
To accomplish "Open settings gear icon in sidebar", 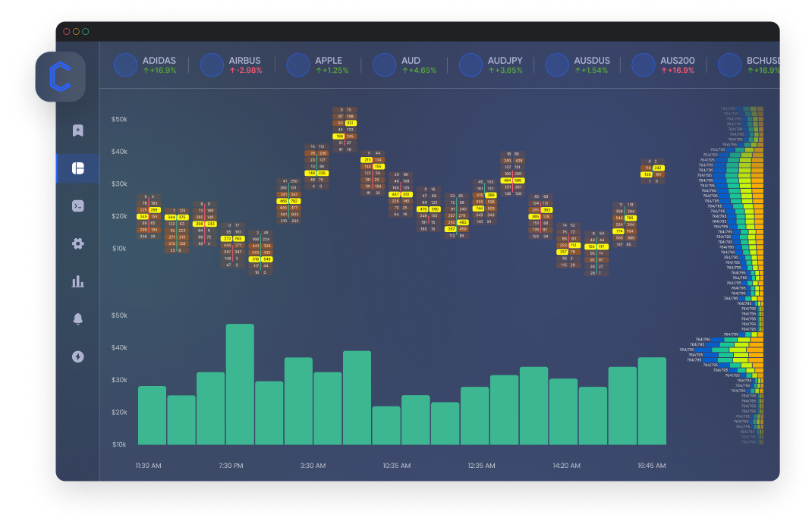I will point(77,243).
